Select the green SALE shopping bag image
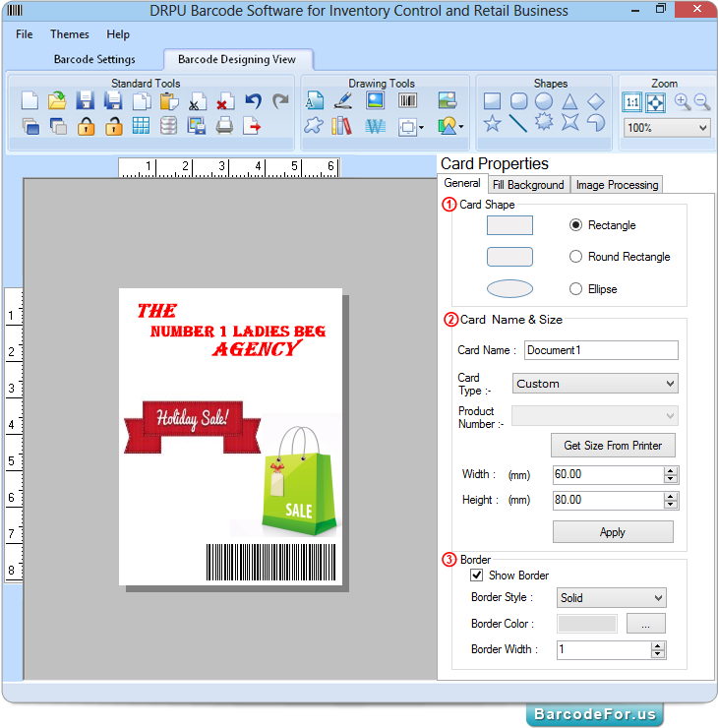This screenshot has height=728, width=718. [299, 479]
